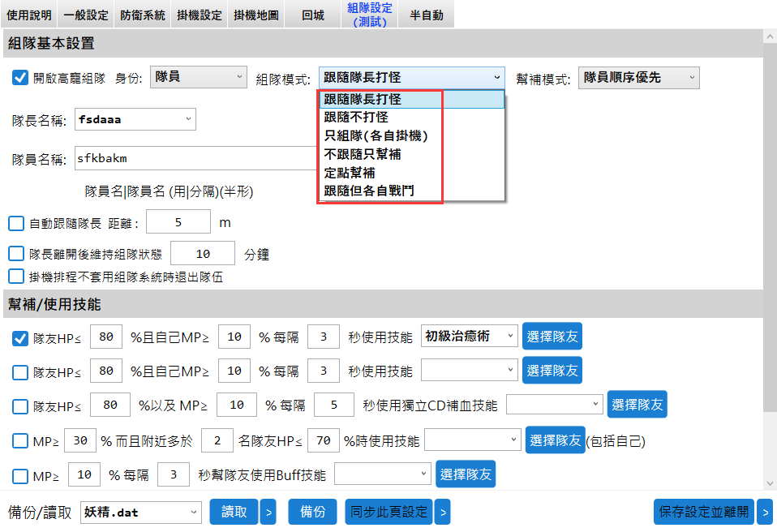Tick 隊長離開後維持組隊狀態 checkbox
Screen dimensions: 777x532
click(x=16, y=254)
